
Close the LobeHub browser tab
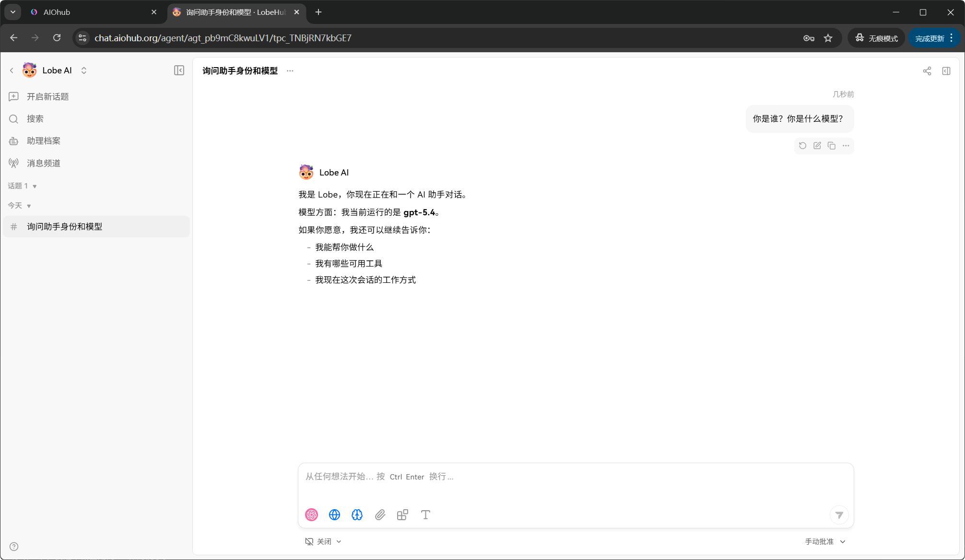297,12
